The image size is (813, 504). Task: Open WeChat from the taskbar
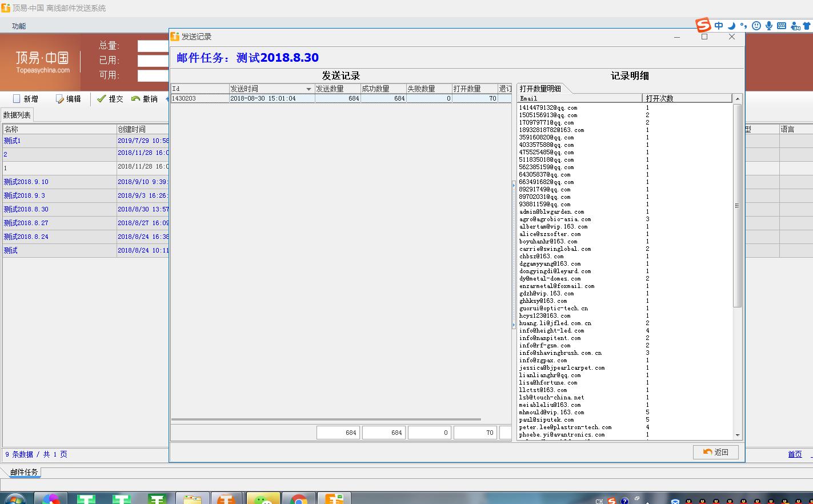pyautogui.click(x=263, y=497)
